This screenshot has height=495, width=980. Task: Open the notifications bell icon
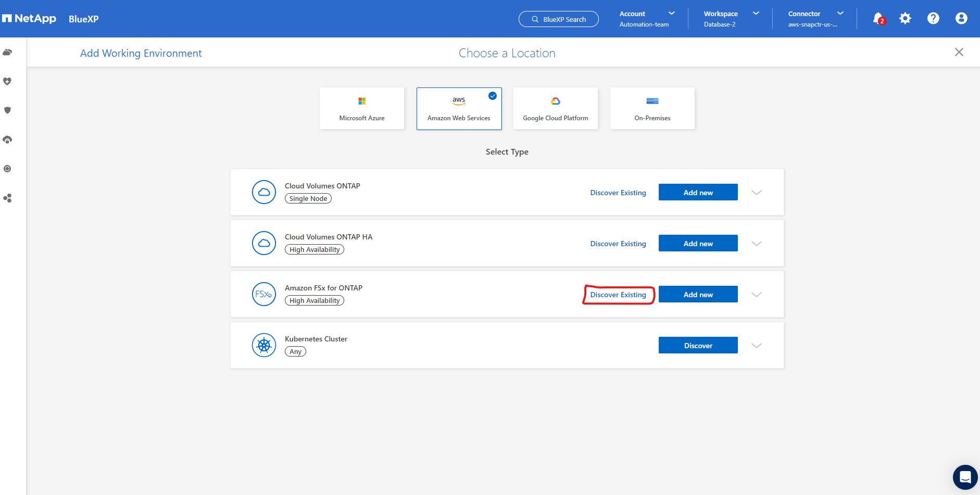(878, 19)
